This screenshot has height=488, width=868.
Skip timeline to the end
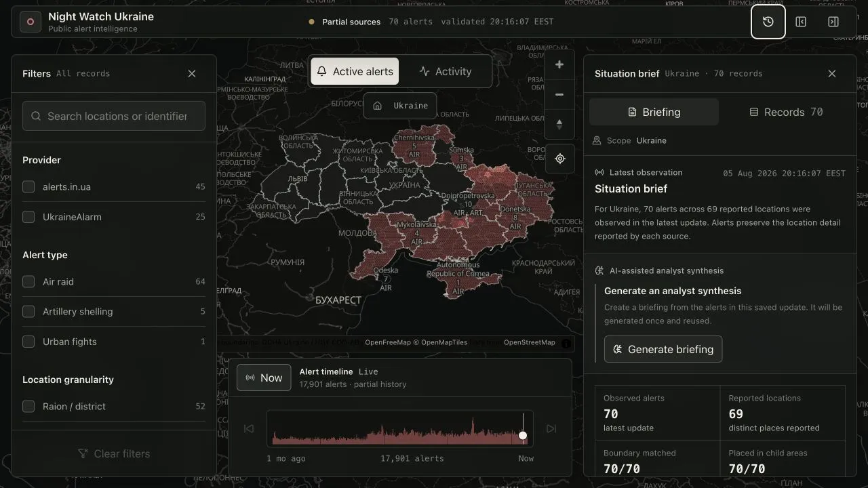(x=551, y=428)
